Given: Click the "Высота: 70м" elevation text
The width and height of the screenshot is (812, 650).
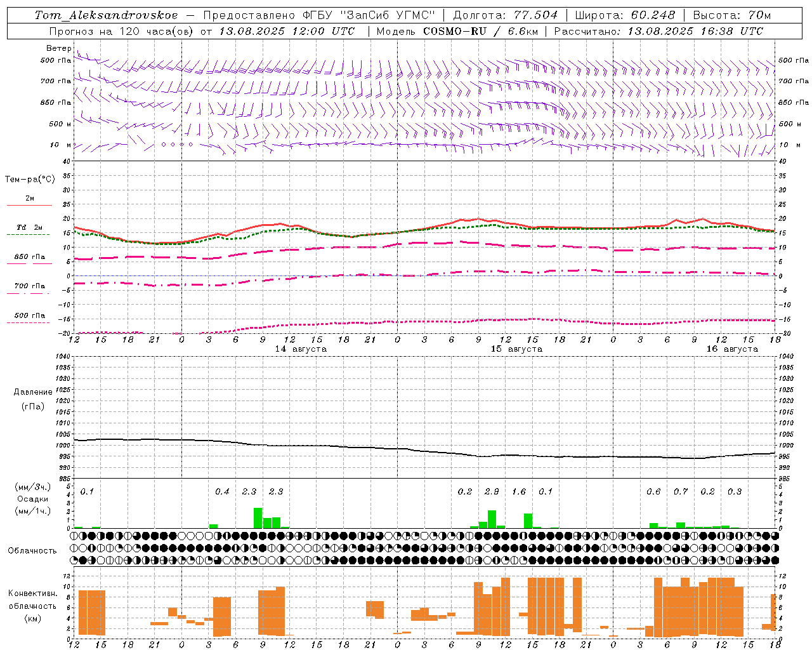Looking at the screenshot, I should 732,15.
